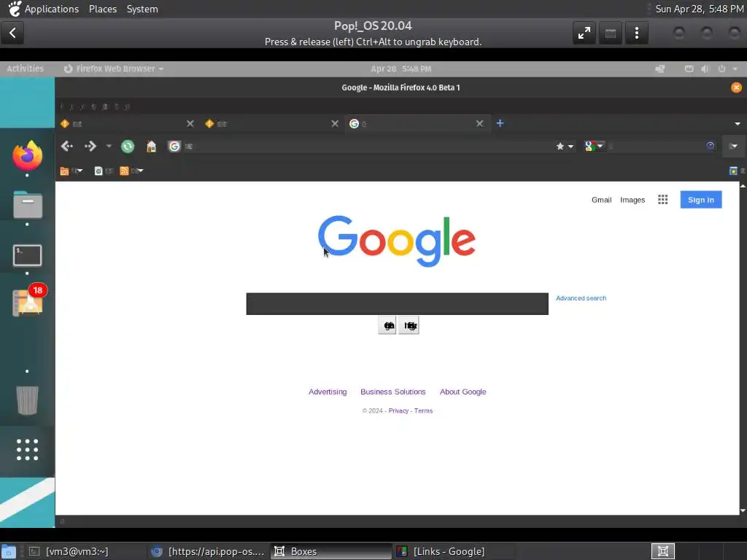Click the Google logo
This screenshot has height=560, width=747.
396,241
